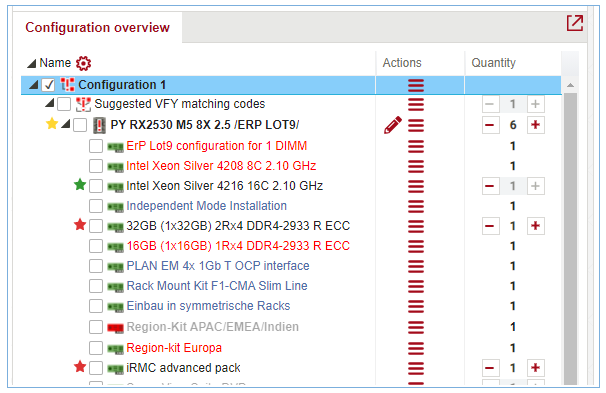Open actions menu for Rack Mount Kit row

tap(416, 286)
